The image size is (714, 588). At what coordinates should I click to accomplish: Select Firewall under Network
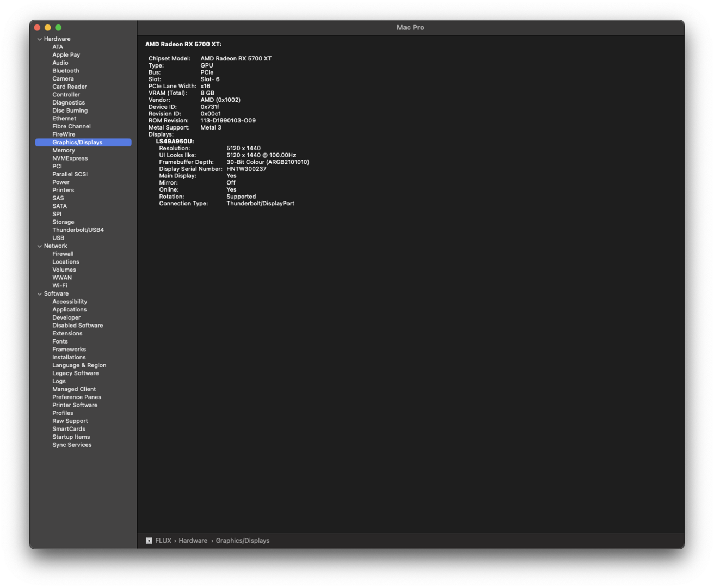click(x=63, y=254)
